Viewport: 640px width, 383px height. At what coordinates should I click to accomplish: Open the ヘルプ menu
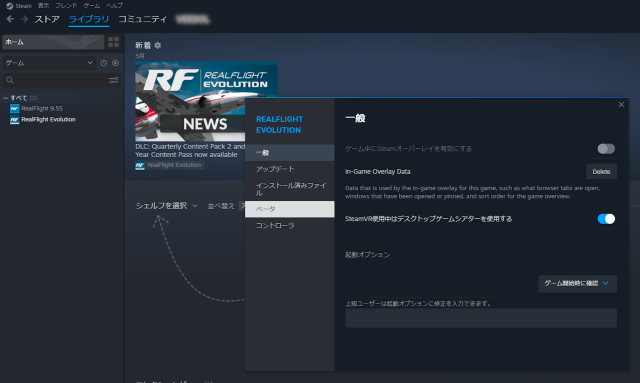[114, 6]
